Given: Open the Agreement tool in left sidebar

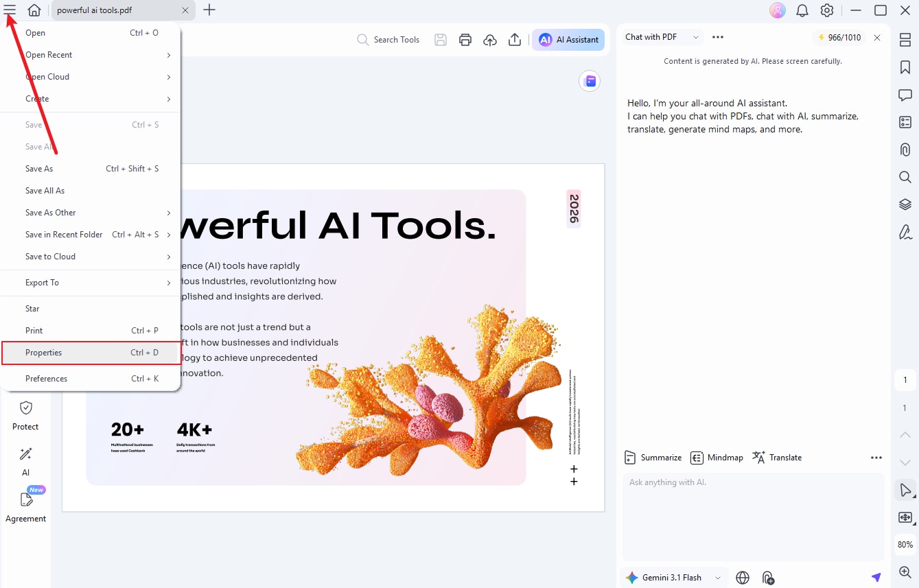Looking at the screenshot, I should [x=26, y=506].
